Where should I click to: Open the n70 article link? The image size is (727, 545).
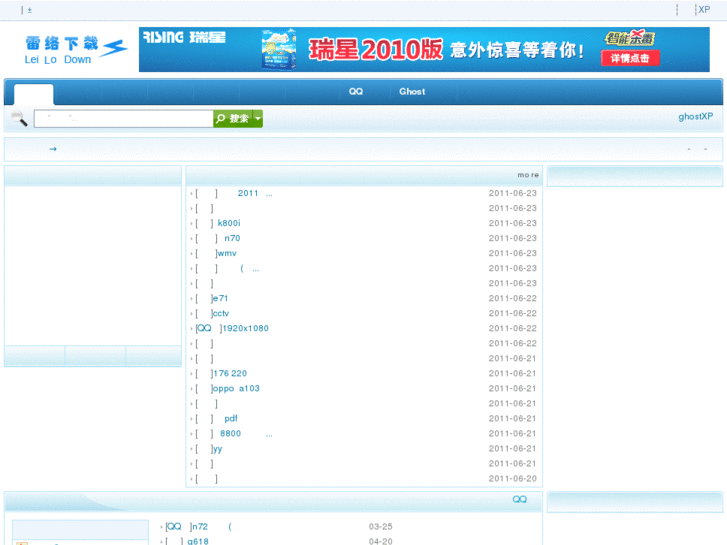(232, 238)
